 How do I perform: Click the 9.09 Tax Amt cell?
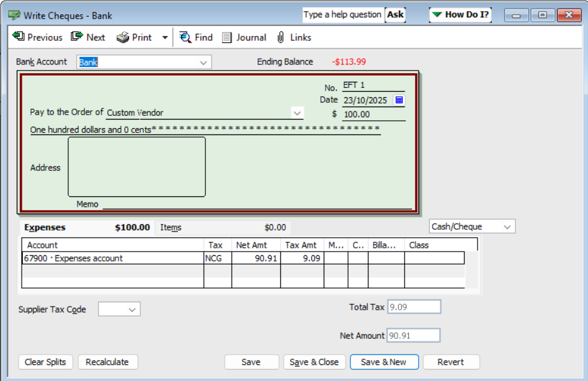(x=302, y=258)
